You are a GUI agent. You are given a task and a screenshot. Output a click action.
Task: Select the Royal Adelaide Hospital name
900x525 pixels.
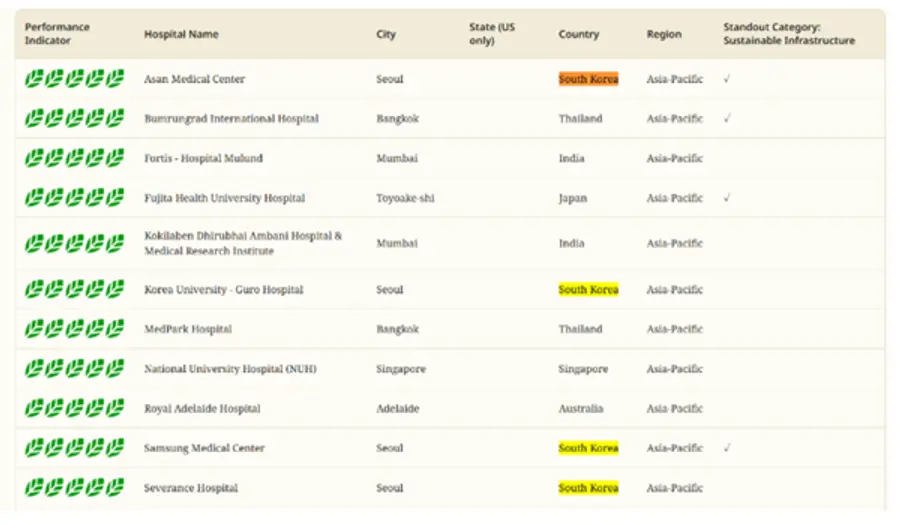pos(202,409)
